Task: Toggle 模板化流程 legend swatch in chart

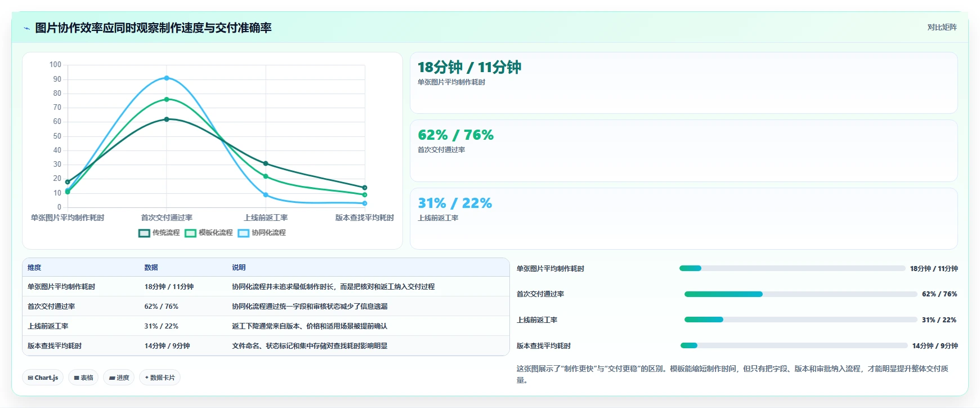Action: click(x=190, y=233)
